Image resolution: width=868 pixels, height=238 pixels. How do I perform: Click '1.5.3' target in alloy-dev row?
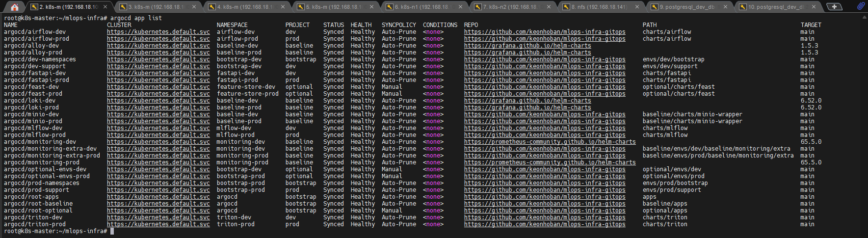pyautogui.click(x=810, y=46)
